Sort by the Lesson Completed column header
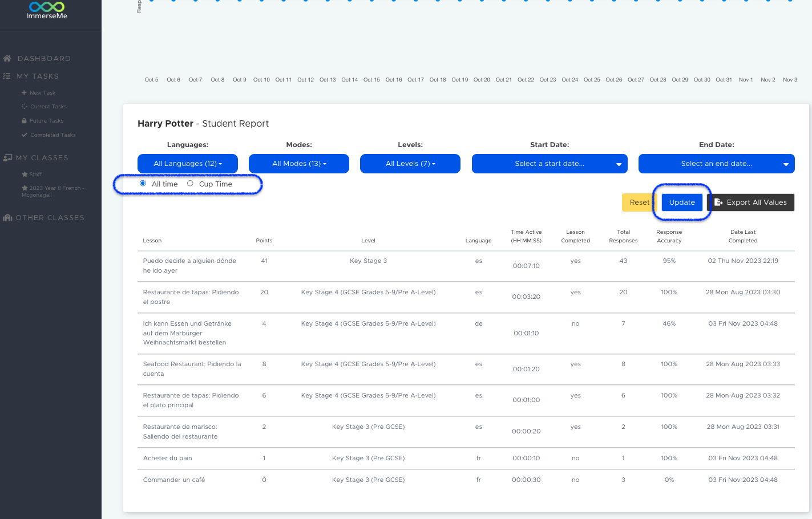812x519 pixels. 575,236
